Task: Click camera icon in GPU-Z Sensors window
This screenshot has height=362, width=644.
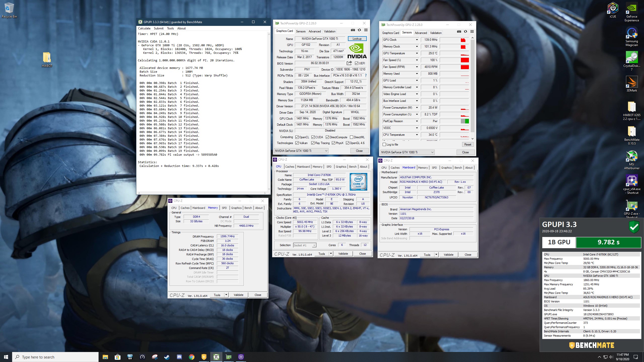Action: 459,32
